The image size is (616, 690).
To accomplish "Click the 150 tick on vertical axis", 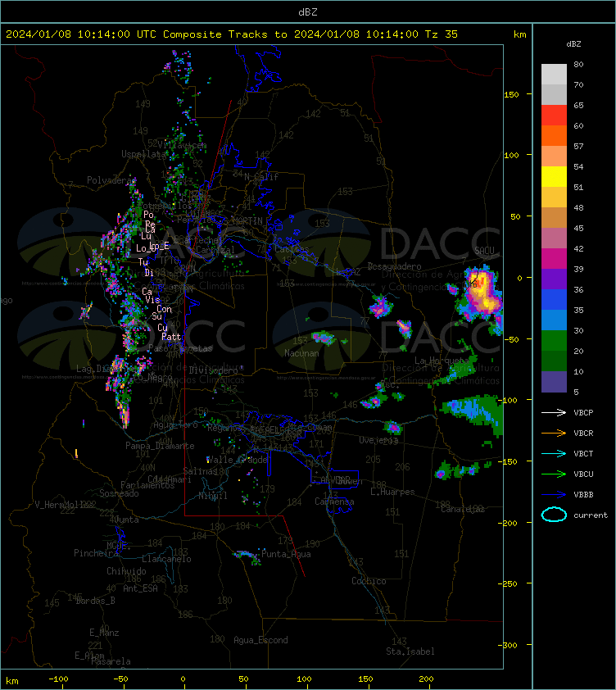I will [511, 94].
